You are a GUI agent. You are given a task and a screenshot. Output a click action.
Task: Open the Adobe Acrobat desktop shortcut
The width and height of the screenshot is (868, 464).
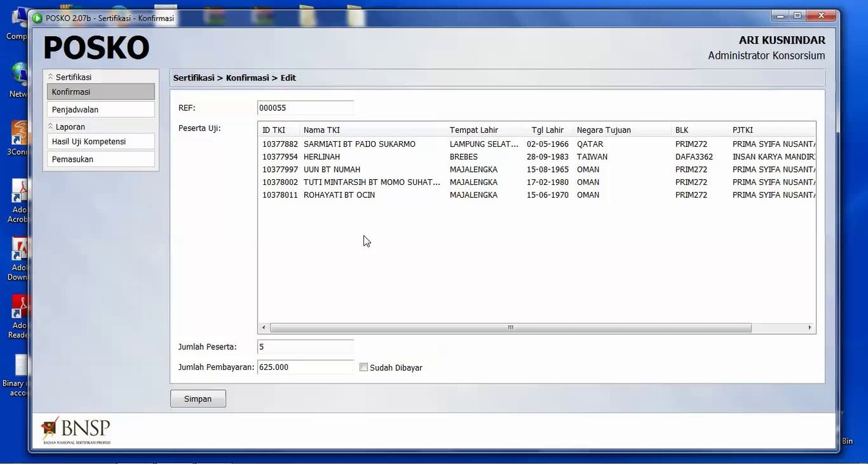click(x=19, y=200)
